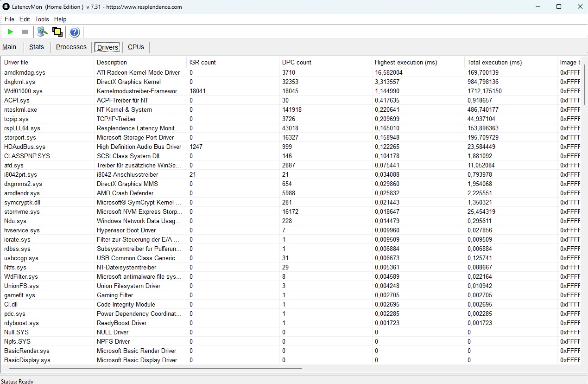Screen dimensions: 588x384
Task: Open the Edit menu
Action: pos(25,19)
